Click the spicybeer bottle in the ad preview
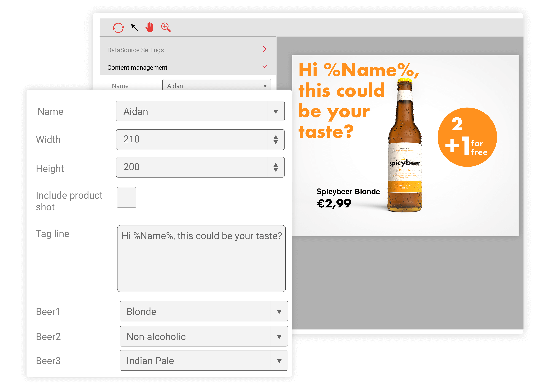Viewport: 554px width, 392px height. (x=405, y=145)
